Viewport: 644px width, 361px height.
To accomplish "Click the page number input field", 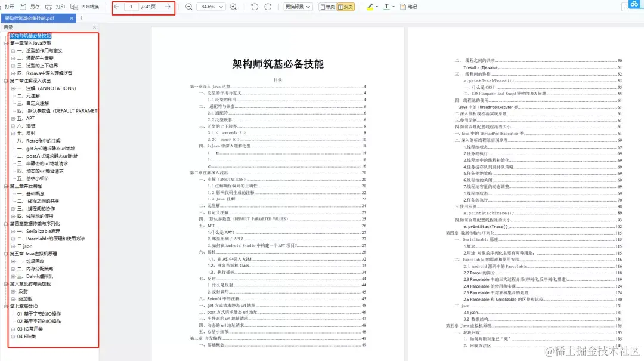I will [x=132, y=7].
